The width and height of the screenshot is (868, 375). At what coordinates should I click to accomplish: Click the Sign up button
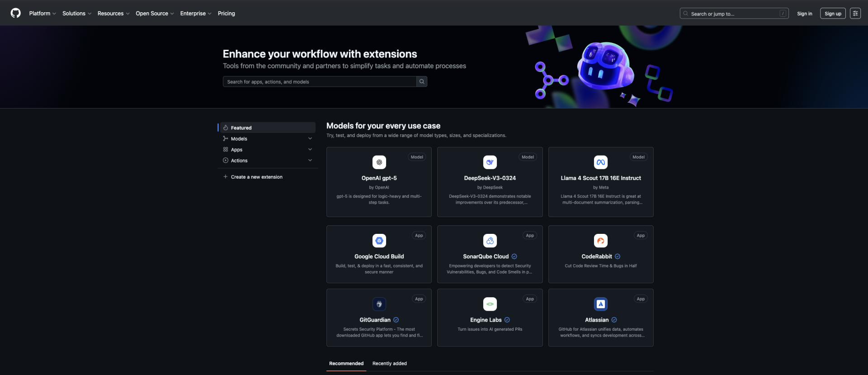coord(833,14)
